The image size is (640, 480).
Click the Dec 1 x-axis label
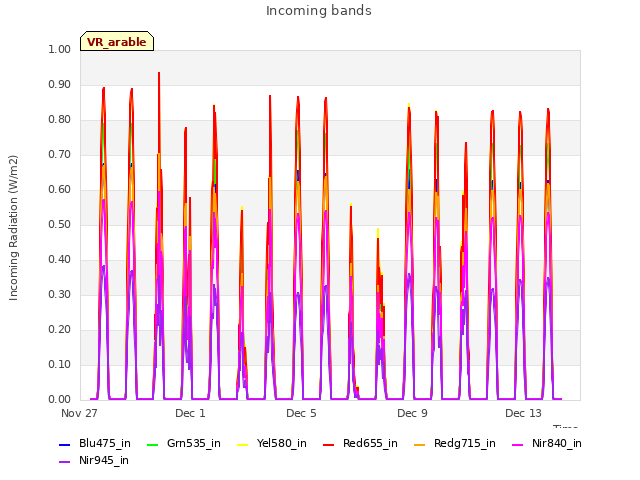click(x=190, y=413)
